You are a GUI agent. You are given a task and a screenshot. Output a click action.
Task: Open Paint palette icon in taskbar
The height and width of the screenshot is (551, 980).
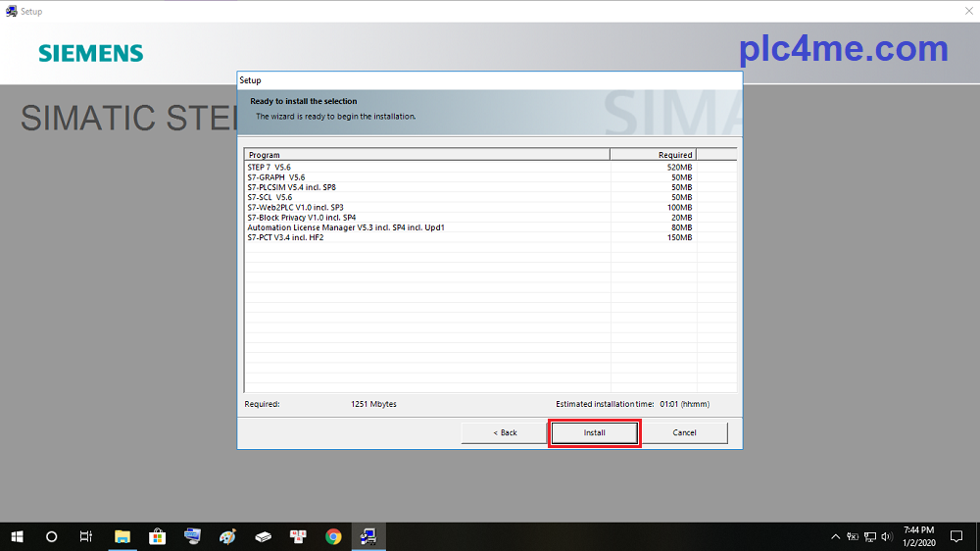click(x=227, y=536)
